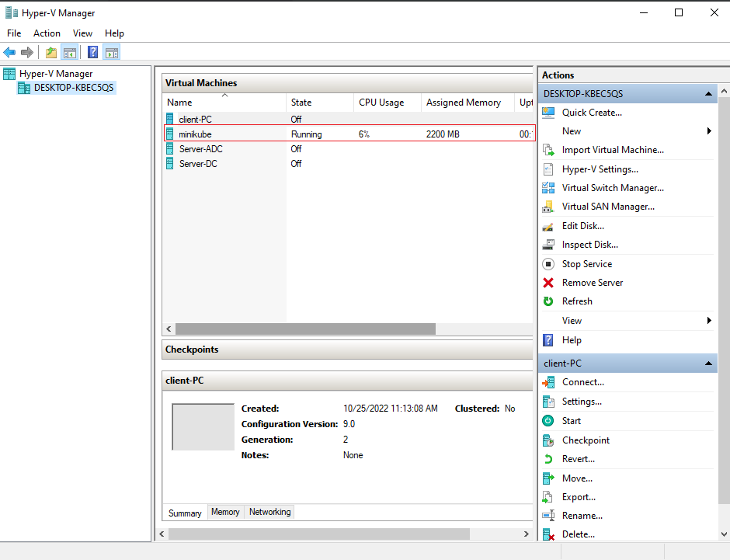Image resolution: width=730 pixels, height=560 pixels.
Task: Collapse the DESKTOP-KBEC5QS actions section
Action: [708, 92]
